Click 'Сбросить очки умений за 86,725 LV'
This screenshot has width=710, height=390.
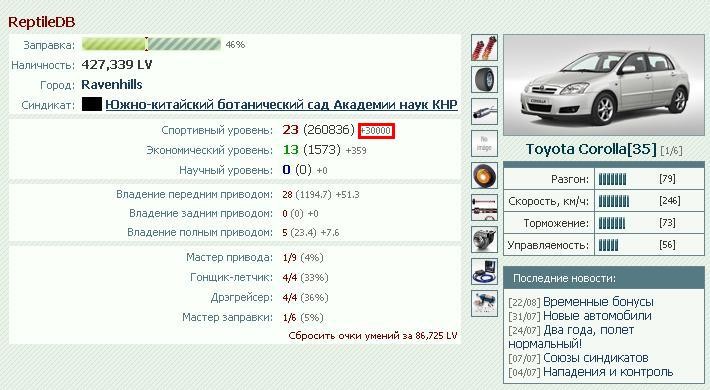click(x=373, y=336)
